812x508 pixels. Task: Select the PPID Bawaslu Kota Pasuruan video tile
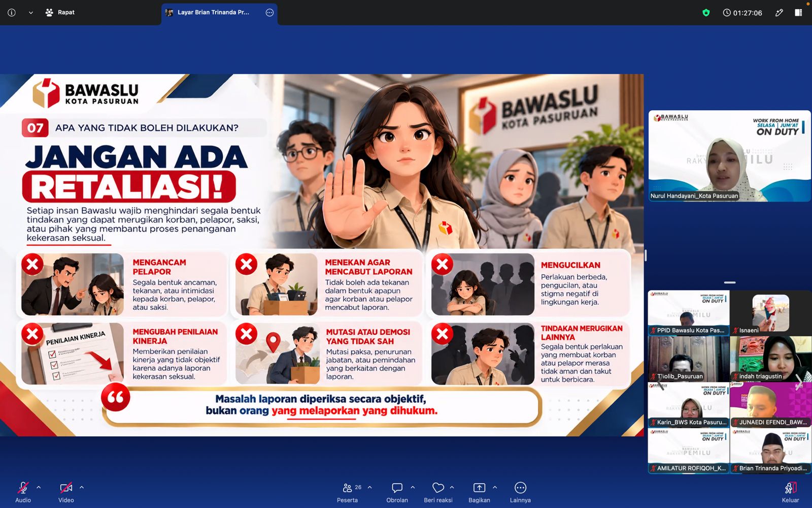click(x=689, y=312)
